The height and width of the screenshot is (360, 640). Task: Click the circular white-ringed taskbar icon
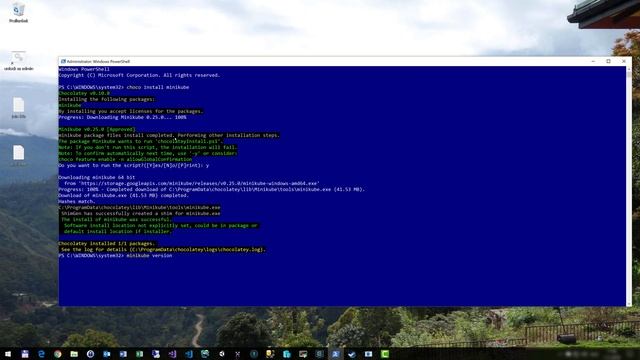click(x=90, y=354)
